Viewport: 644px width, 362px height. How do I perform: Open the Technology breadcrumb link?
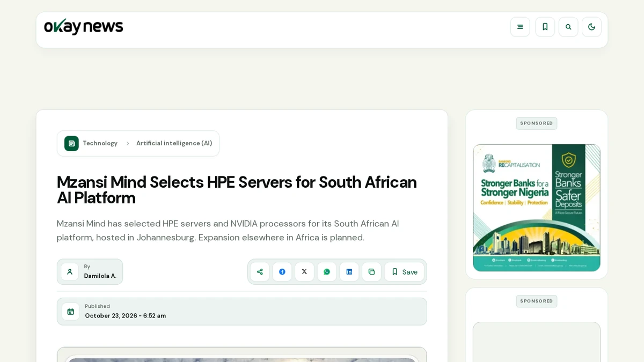pos(100,143)
